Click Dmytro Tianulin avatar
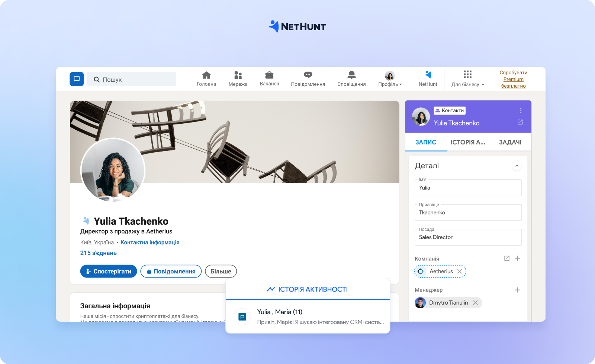This screenshot has width=595, height=364. click(420, 303)
